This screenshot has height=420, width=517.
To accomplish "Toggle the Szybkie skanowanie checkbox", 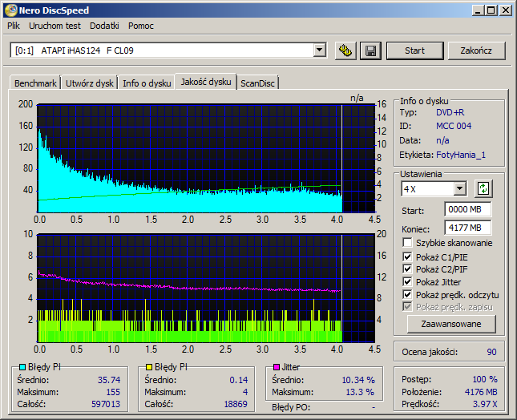I will [407, 243].
